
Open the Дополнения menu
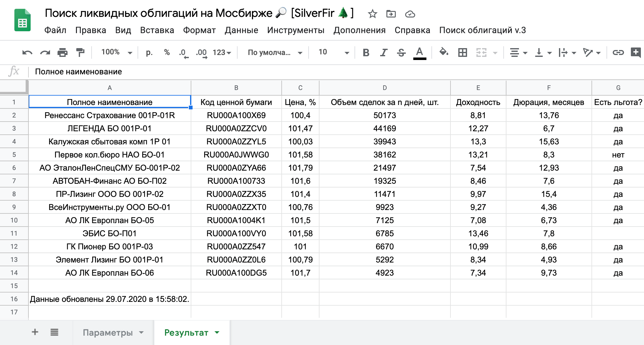tap(360, 30)
